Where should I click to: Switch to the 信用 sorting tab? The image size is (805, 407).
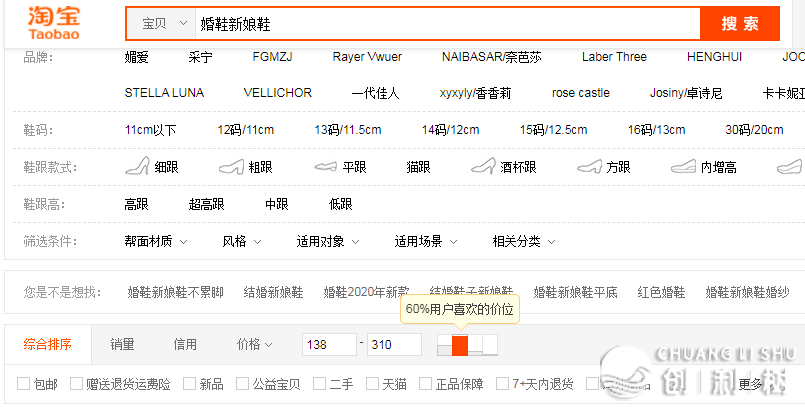[x=185, y=344]
